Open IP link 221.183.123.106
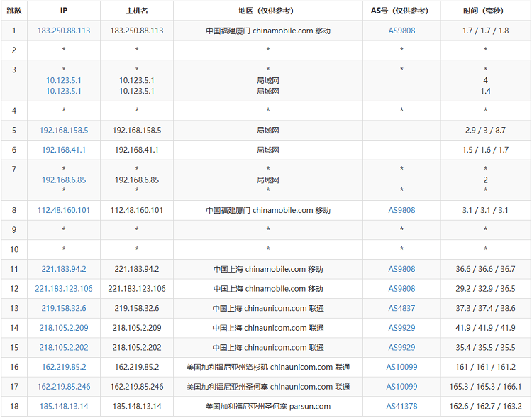This screenshot has width=532, height=418. click(64, 289)
